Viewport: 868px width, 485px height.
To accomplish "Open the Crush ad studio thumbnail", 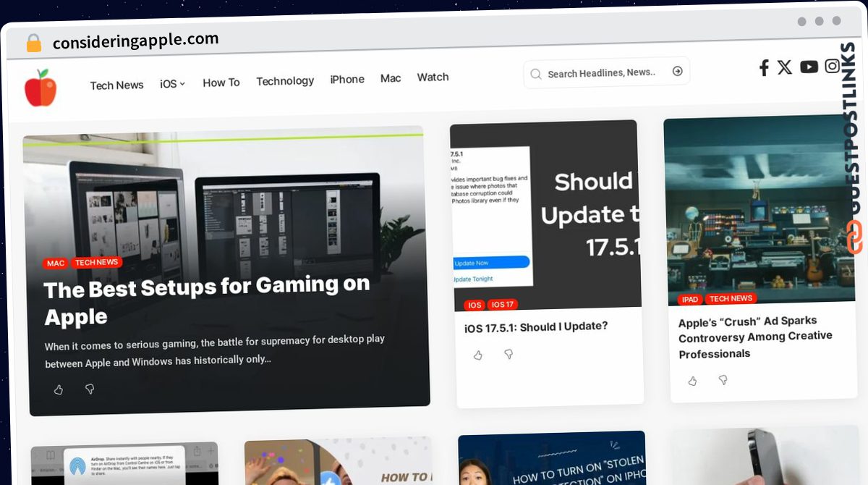I will pyautogui.click(x=759, y=208).
